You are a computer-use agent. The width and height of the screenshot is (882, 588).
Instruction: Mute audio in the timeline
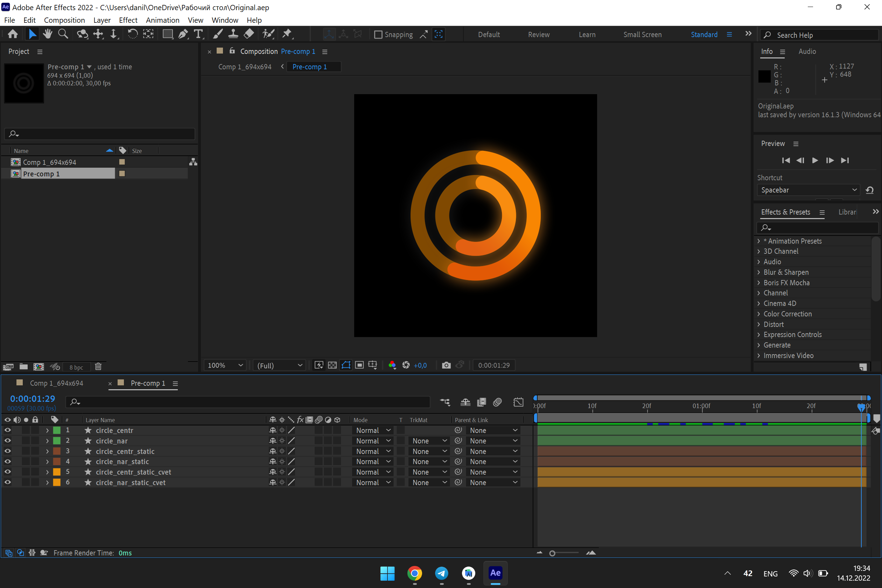[17, 420]
